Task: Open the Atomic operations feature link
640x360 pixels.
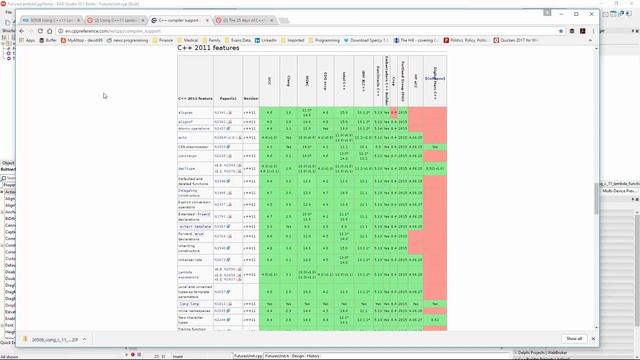Action: 193,129
